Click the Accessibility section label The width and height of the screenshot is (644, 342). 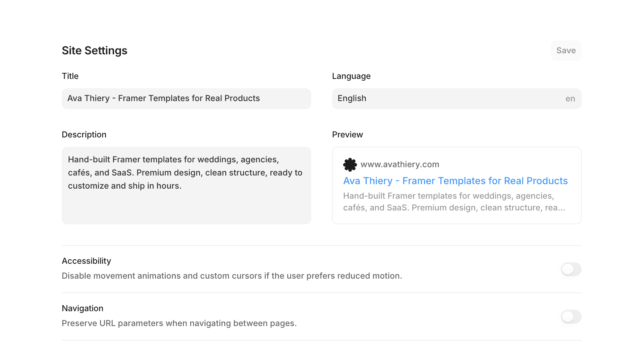click(x=86, y=261)
